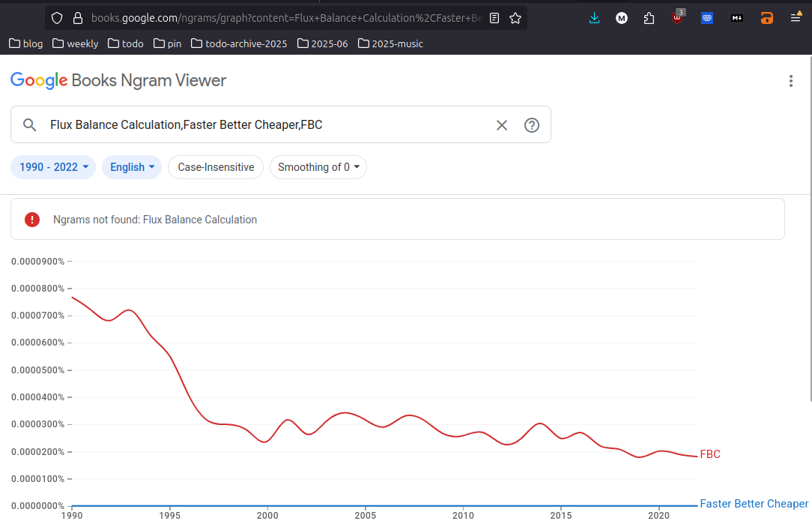Screen dimensions: 812x527
Task: Open the three-dot options menu
Action: (x=791, y=80)
